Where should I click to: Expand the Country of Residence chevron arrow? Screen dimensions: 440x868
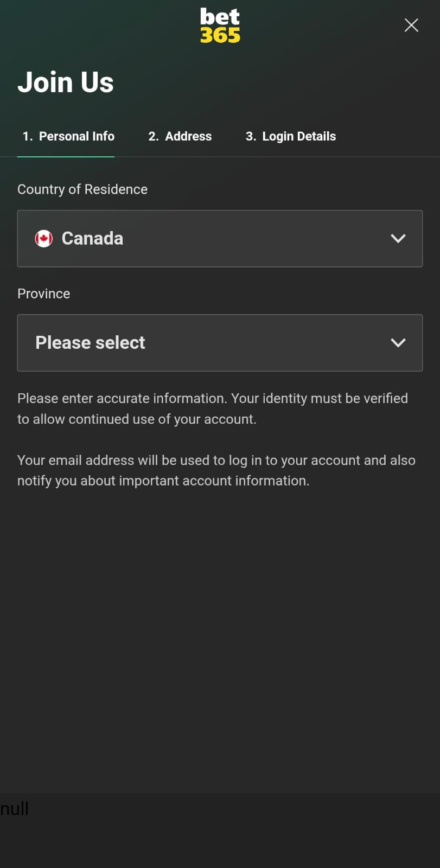pyautogui.click(x=398, y=239)
